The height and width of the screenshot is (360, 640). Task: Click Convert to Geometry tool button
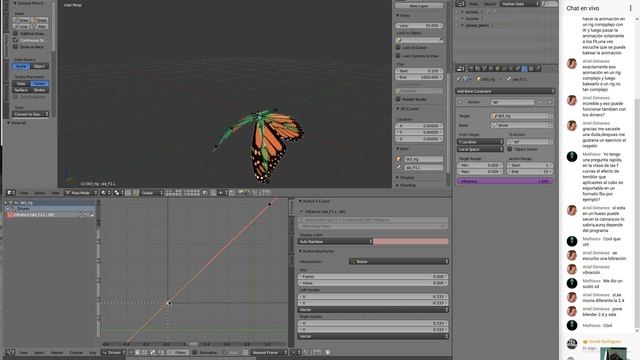[x=31, y=114]
